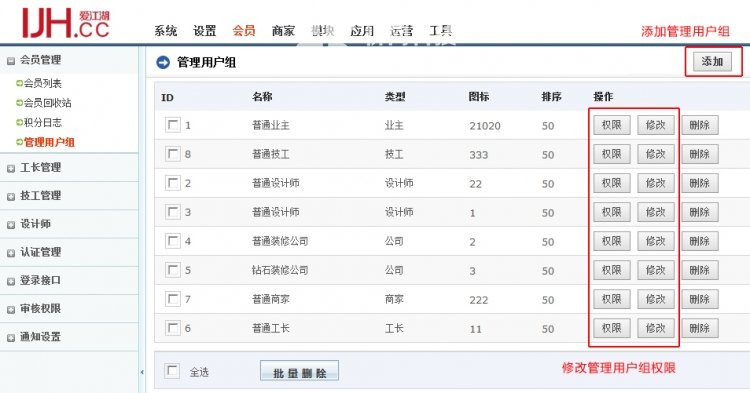Click 修改 for 普通工长 row

pos(656,328)
